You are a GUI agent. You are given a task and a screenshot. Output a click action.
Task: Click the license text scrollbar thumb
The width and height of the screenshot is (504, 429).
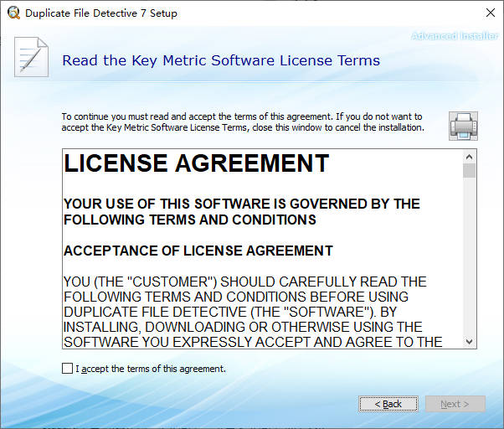point(469,171)
